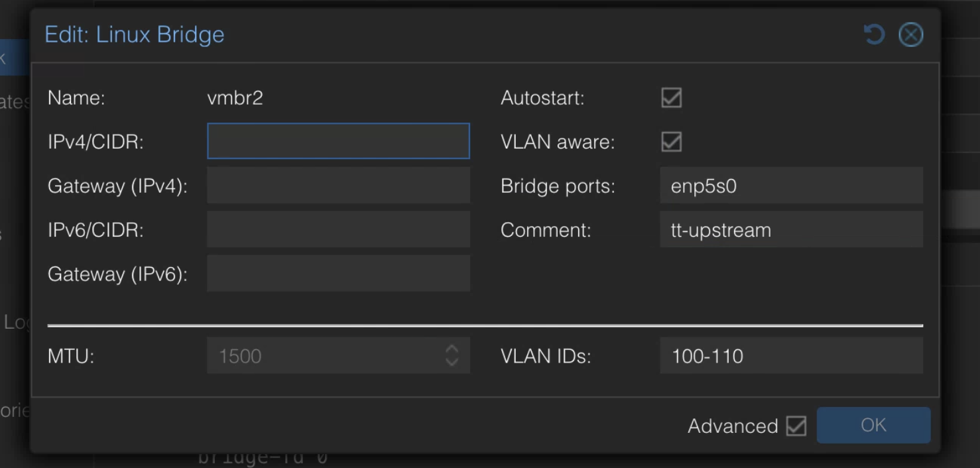
Task: Click the Advanced label text
Action: tap(733, 426)
